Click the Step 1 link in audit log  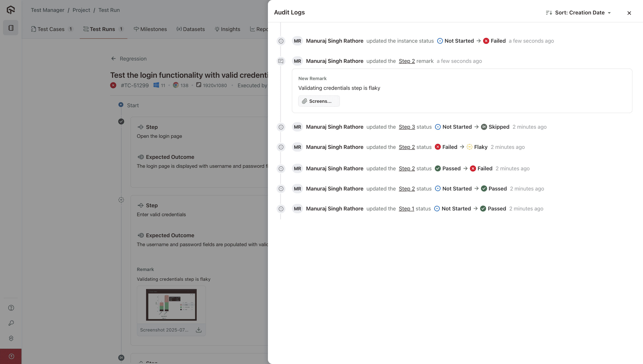pyautogui.click(x=406, y=209)
